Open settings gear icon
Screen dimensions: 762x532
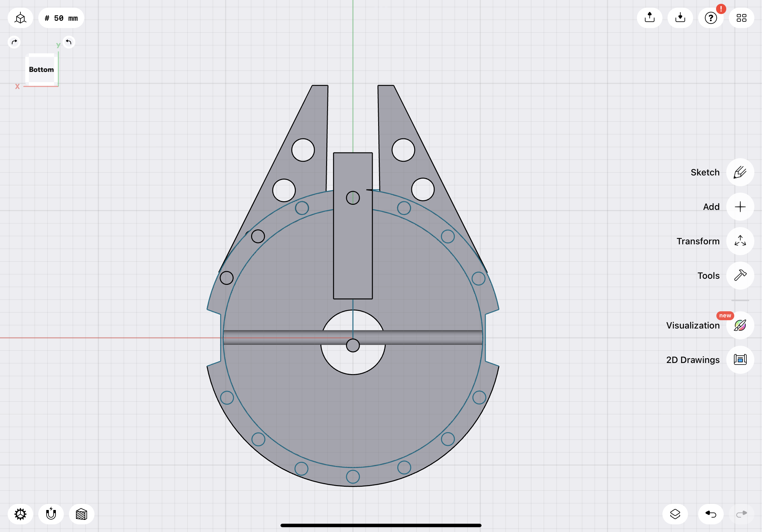(20, 514)
